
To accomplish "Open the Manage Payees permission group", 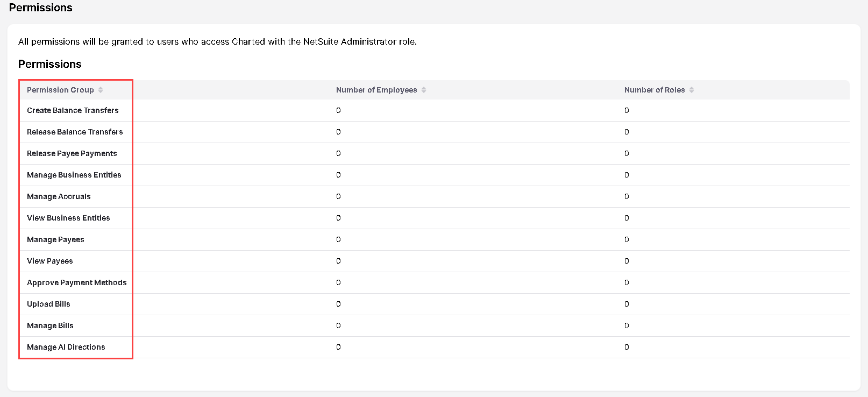I will (55, 239).
